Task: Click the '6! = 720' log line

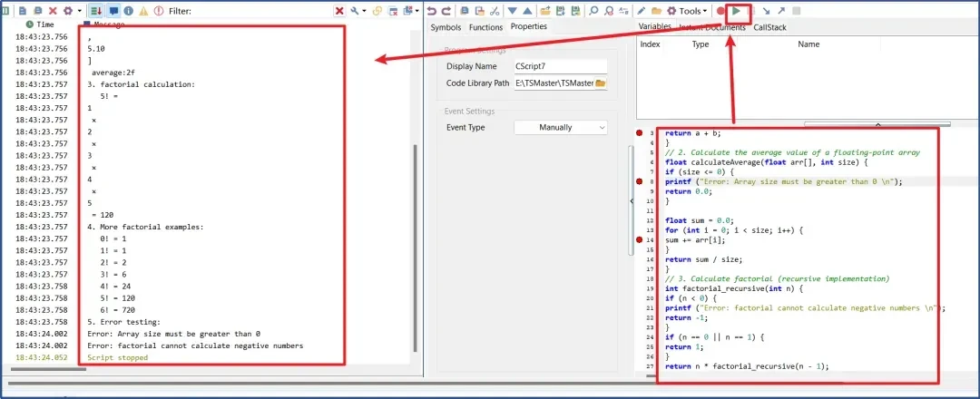Action: tap(117, 310)
